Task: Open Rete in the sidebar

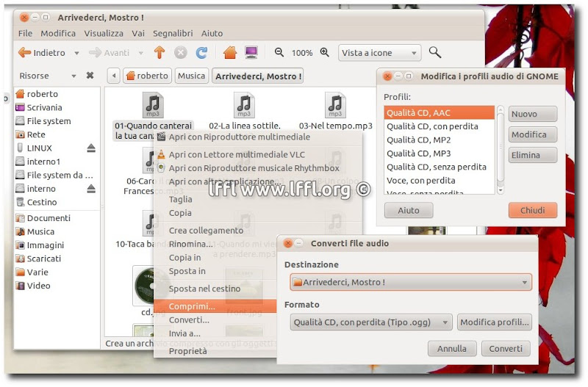Action: pyautogui.click(x=30, y=134)
